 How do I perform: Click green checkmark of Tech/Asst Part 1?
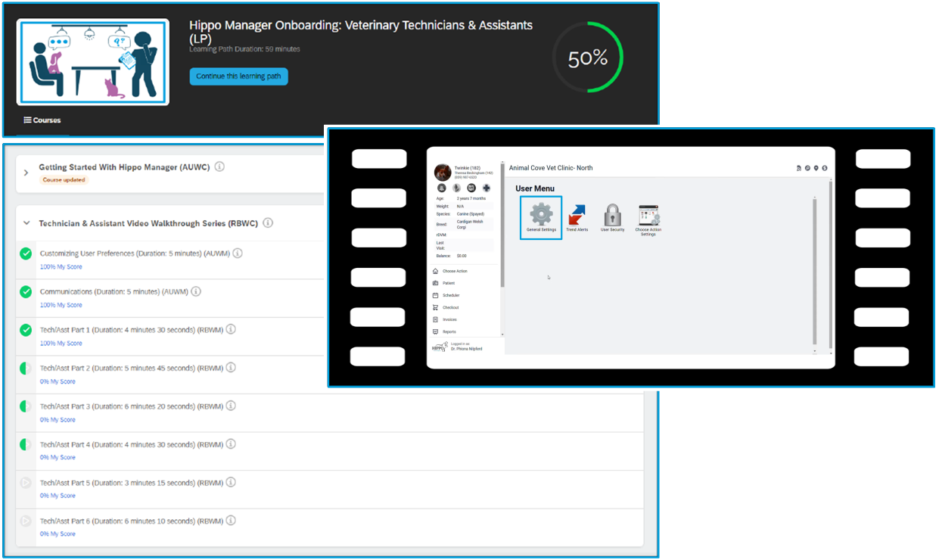(x=26, y=330)
